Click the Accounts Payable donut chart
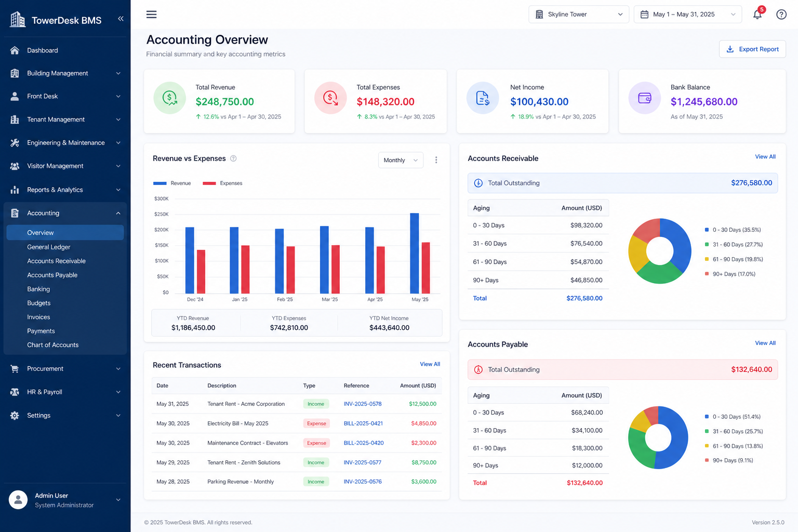 tap(658, 437)
